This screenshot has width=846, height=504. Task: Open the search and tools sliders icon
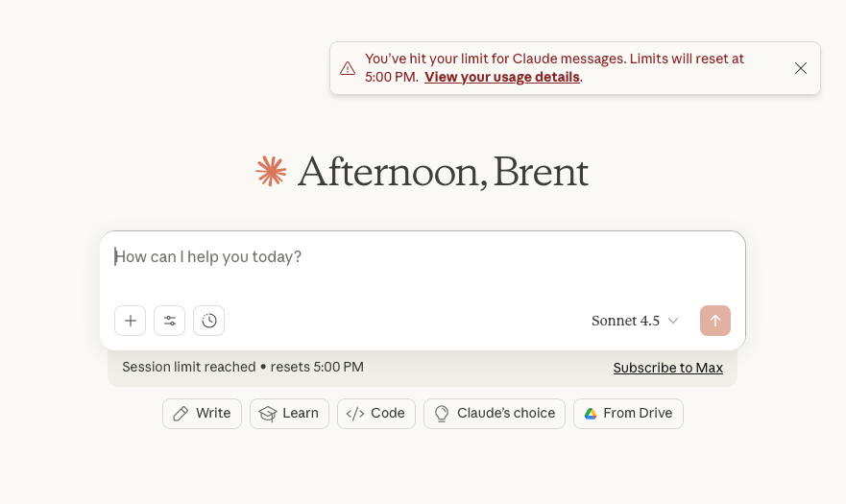pos(170,321)
